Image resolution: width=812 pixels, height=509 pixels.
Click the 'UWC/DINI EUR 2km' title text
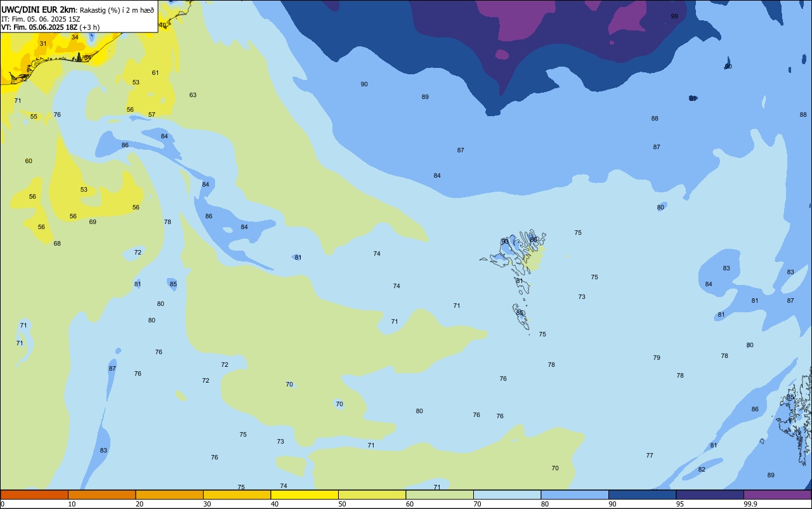tap(39, 9)
